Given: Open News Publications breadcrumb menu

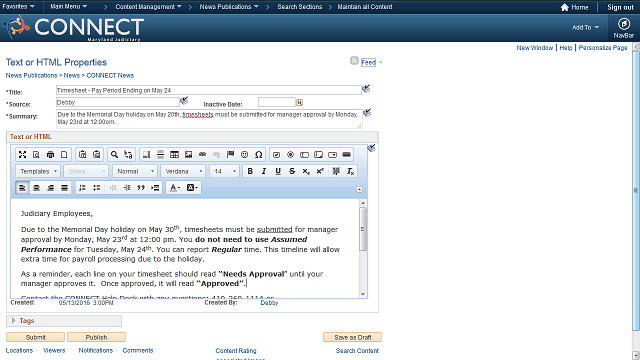Looking at the screenshot, I should click(x=229, y=7).
